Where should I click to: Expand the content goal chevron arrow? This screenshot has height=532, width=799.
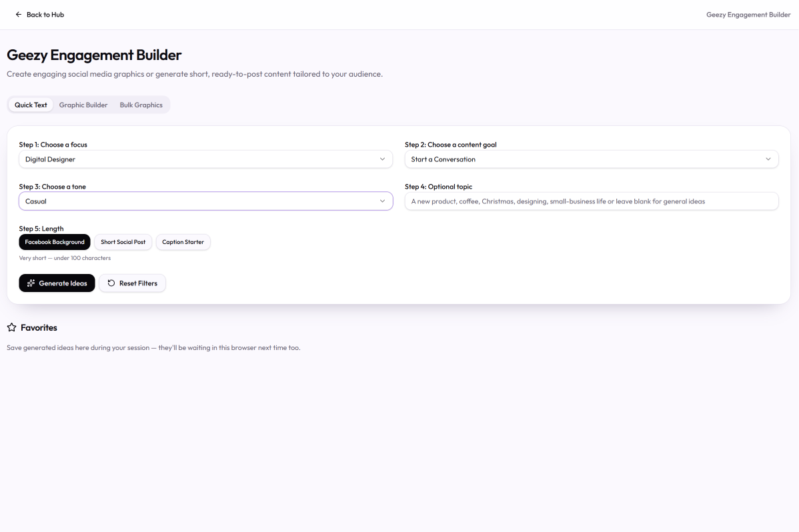tap(768, 159)
